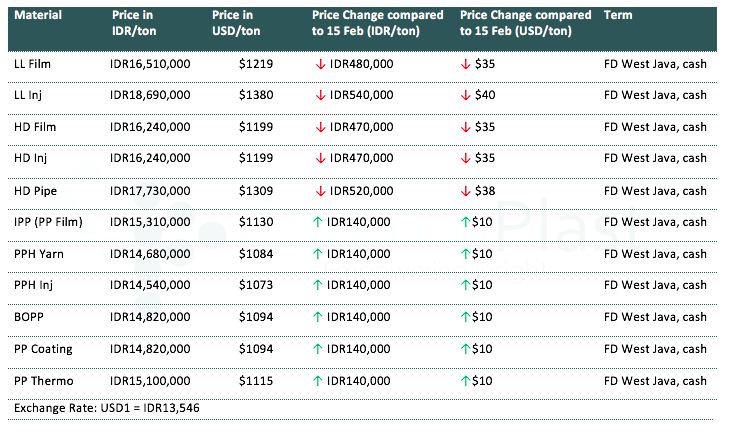Viewport: 730px width, 432px height.
Task: Click the red down arrow beside IDR540,000
Action: pos(319,95)
